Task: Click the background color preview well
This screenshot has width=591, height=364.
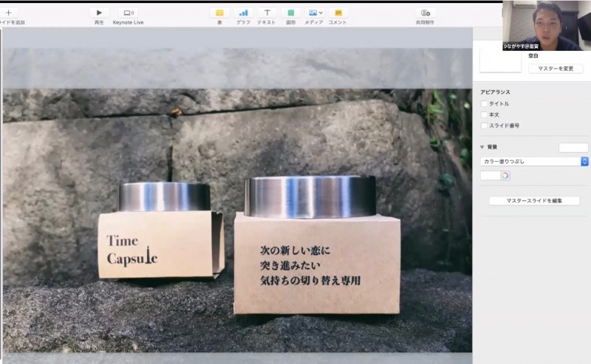Action: 573,148
